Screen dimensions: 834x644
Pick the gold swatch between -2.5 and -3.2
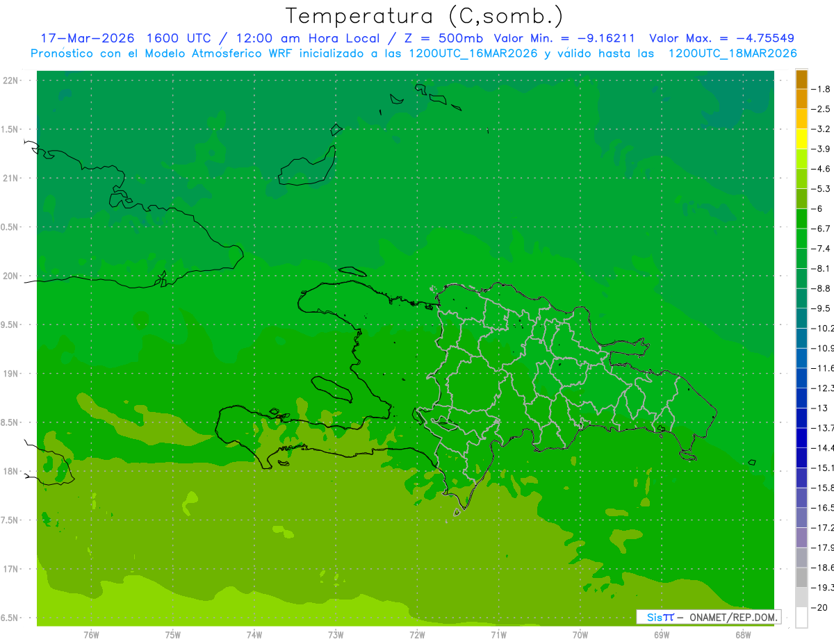(801, 119)
